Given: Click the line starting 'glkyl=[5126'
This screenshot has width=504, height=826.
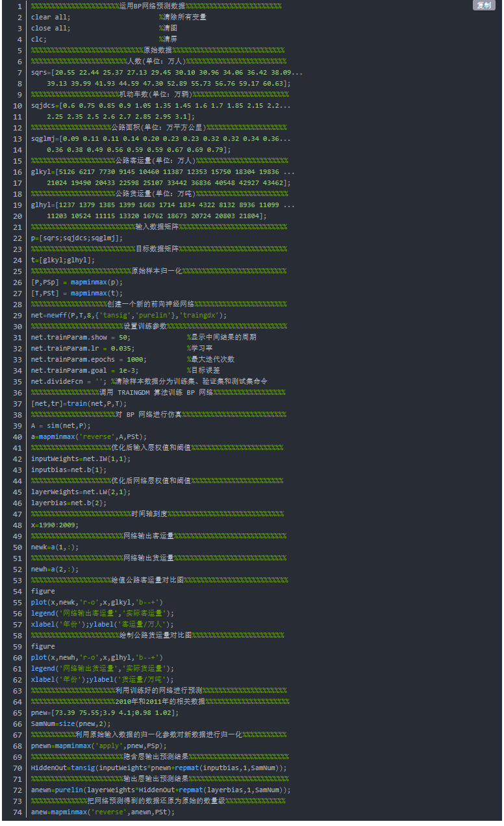Looking at the screenshot, I should click(x=162, y=171).
